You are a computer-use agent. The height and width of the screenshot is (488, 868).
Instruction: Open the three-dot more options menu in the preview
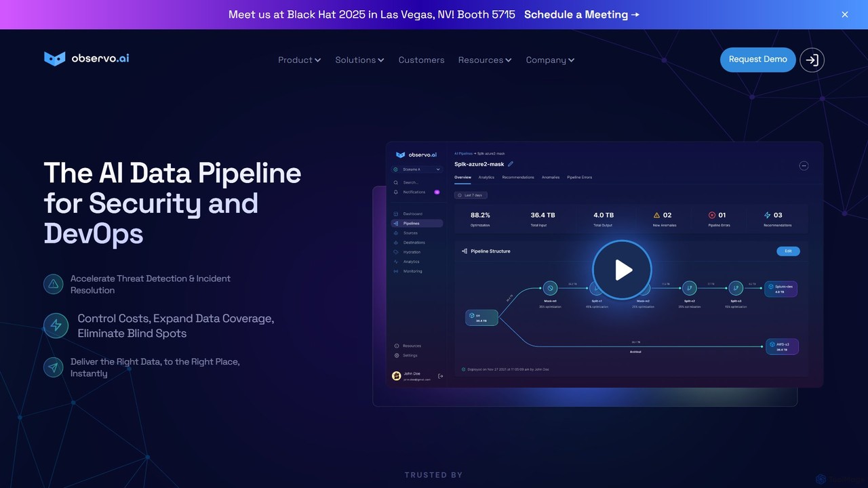tap(804, 165)
